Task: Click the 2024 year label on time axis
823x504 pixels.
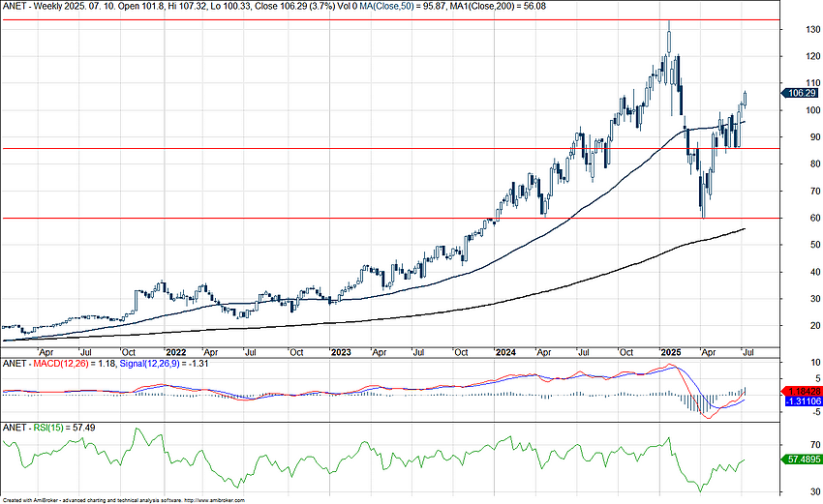Action: (505, 352)
